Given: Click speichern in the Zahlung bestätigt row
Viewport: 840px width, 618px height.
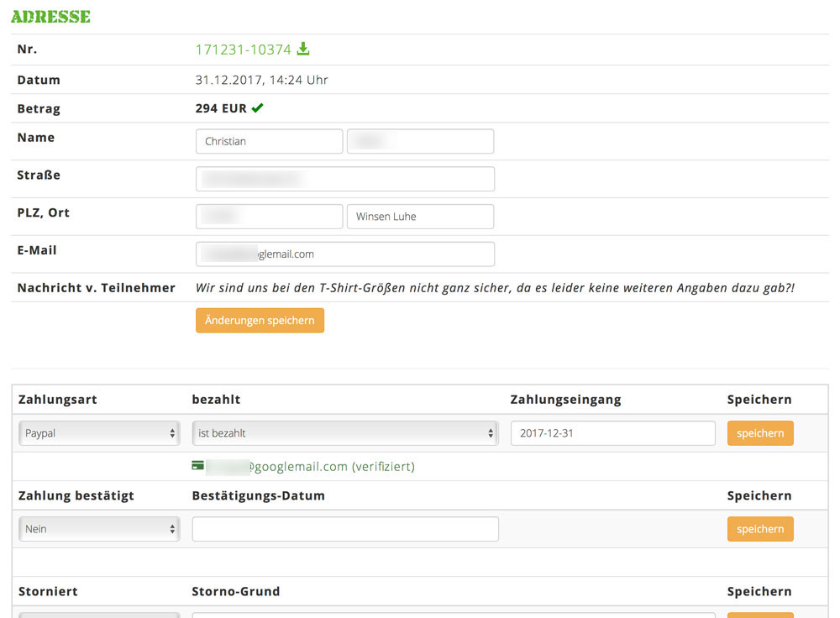Looking at the screenshot, I should point(759,529).
